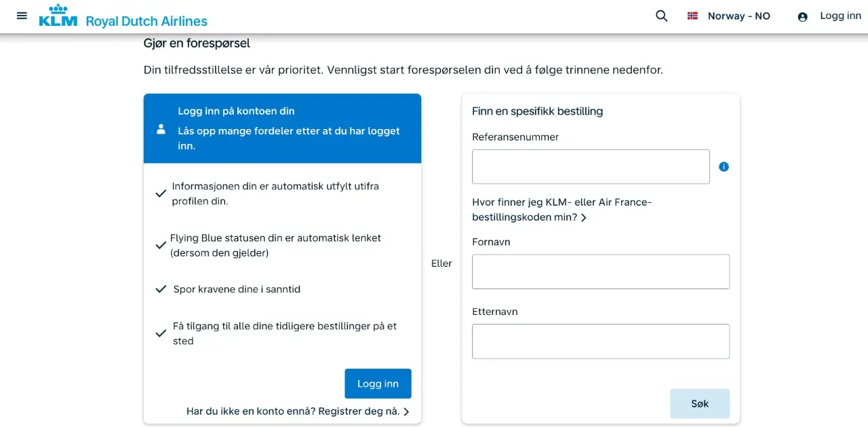The width and height of the screenshot is (868, 427).
Task: Open 'Hvor finner jeg KLM- eller Air France-bestillingskoden' link
Action: pos(561,210)
